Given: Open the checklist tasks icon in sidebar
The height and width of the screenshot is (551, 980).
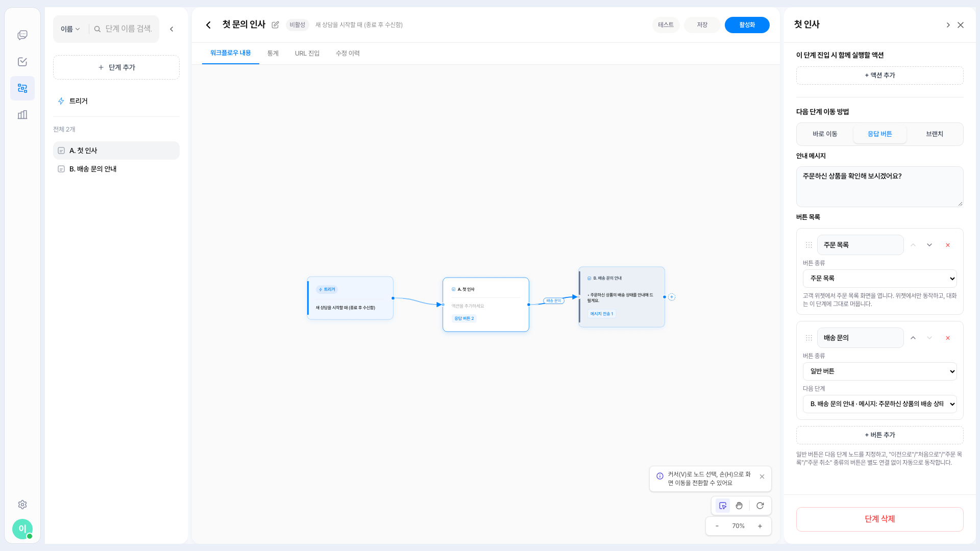Looking at the screenshot, I should coord(22,62).
